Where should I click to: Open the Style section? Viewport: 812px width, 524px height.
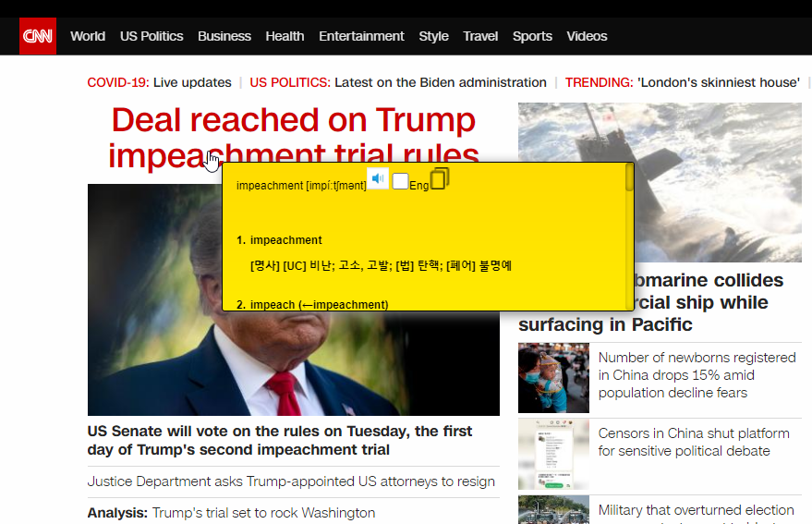(433, 36)
